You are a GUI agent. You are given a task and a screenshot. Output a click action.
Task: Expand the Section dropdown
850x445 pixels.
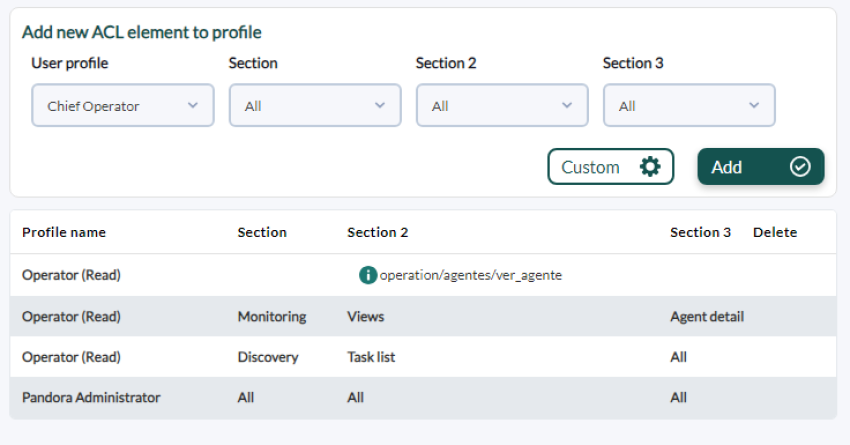315,106
